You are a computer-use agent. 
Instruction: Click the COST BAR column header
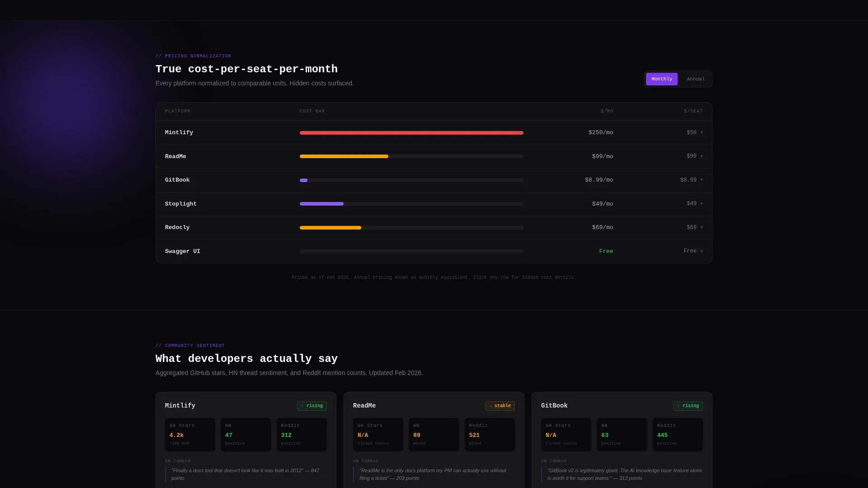pos(312,111)
